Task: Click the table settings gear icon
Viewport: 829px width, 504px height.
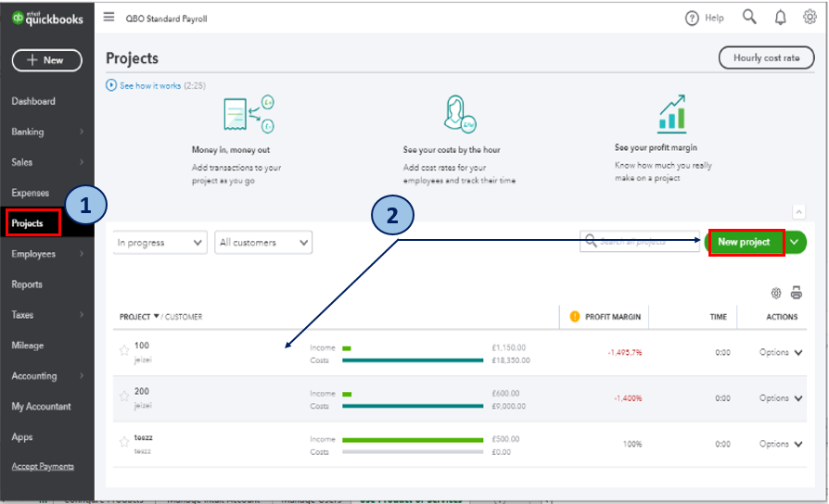Action: 776,294
